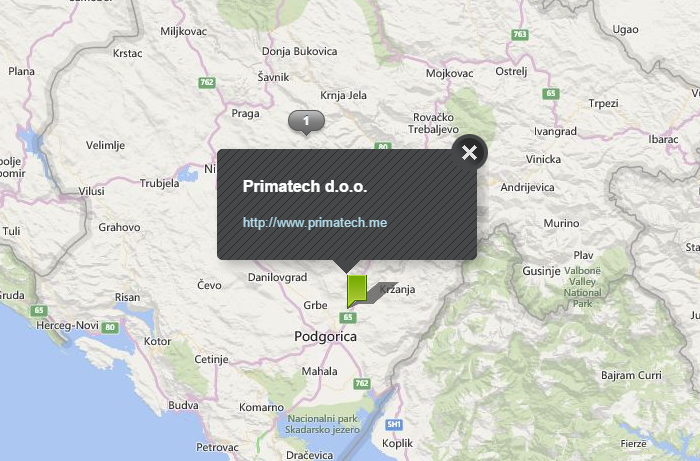Click the 762 route shield near Šavnik
Image resolution: width=700 pixels, height=461 pixels.
206,82
